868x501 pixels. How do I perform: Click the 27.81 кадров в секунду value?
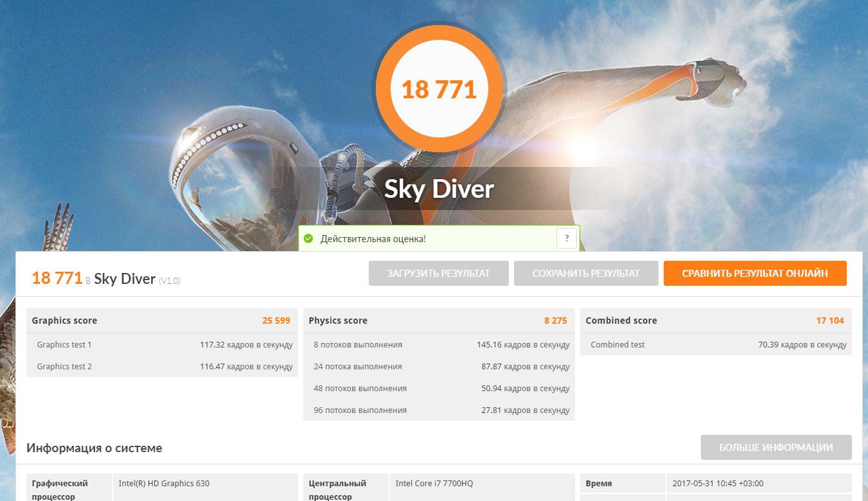[526, 410]
